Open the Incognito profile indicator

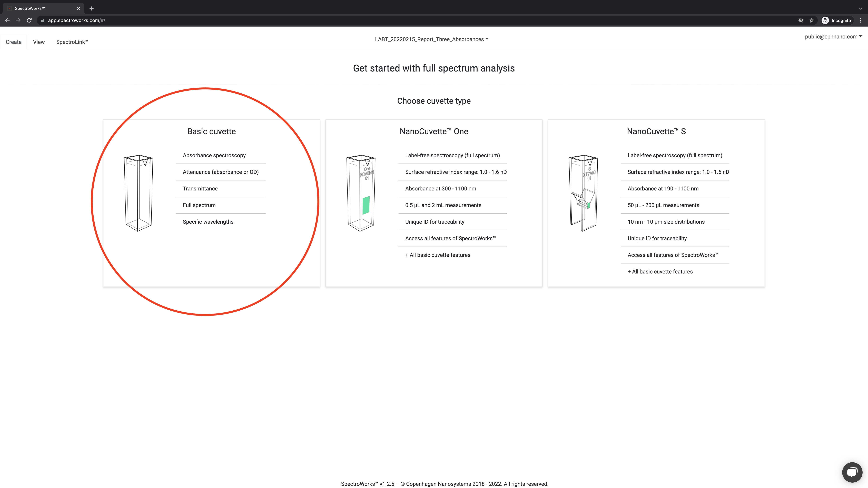coord(837,21)
